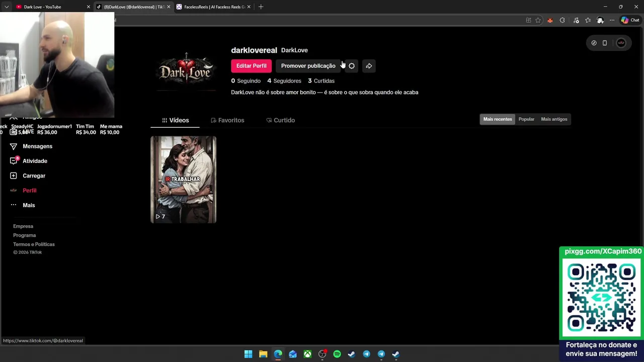Viewport: 644px width, 362px height.
Task: Select the Vídeos profile tab
Action: [175, 120]
